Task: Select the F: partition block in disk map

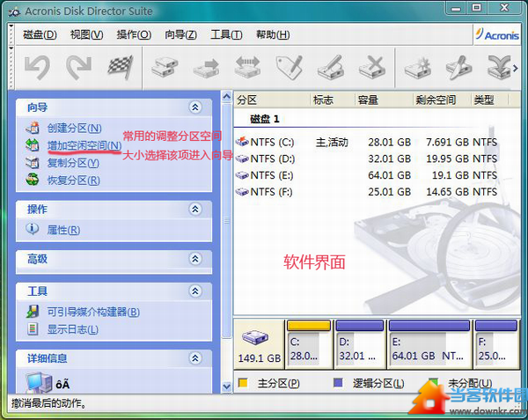Action: pyautogui.click(x=496, y=344)
